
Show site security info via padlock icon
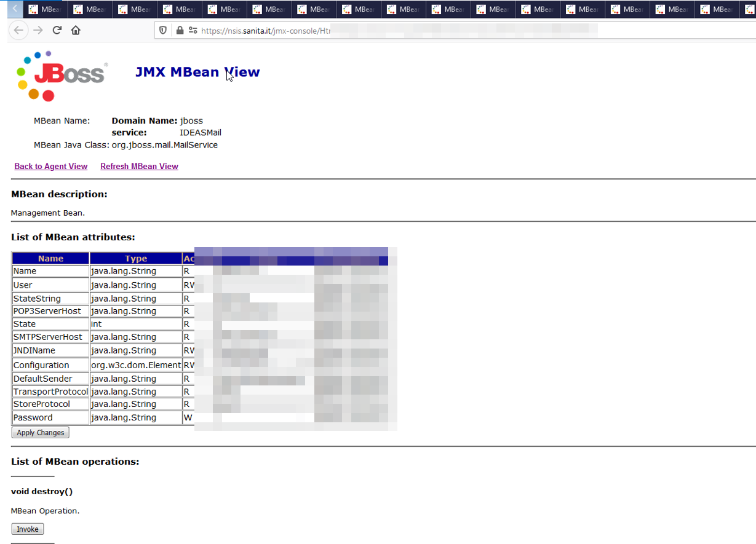click(180, 30)
